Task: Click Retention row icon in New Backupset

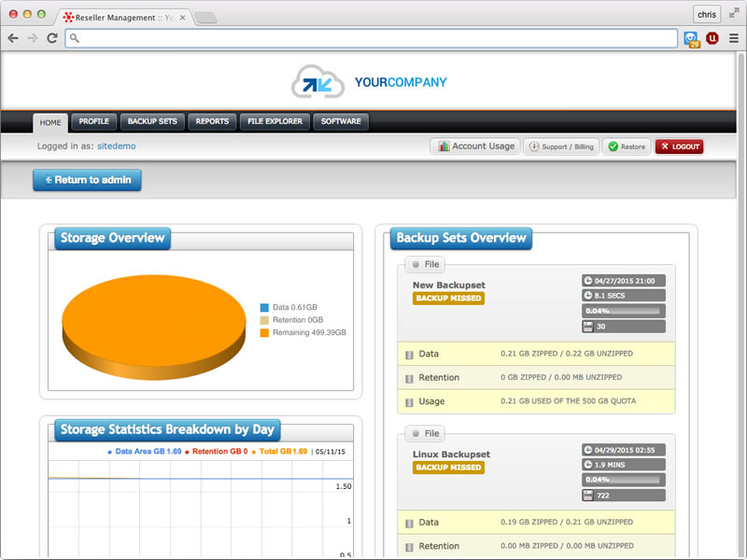Action: pyautogui.click(x=409, y=379)
